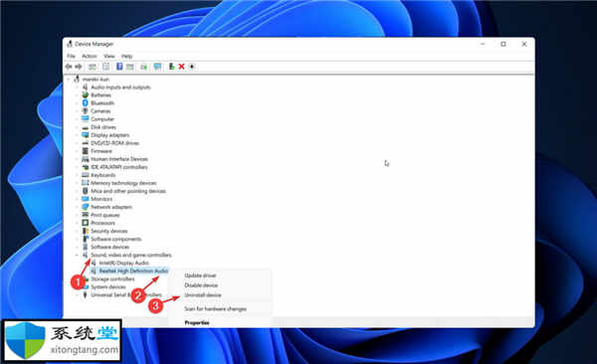Image resolution: width=597 pixels, height=364 pixels.
Task: Click the Device Manager title bar icon
Action: [70, 44]
